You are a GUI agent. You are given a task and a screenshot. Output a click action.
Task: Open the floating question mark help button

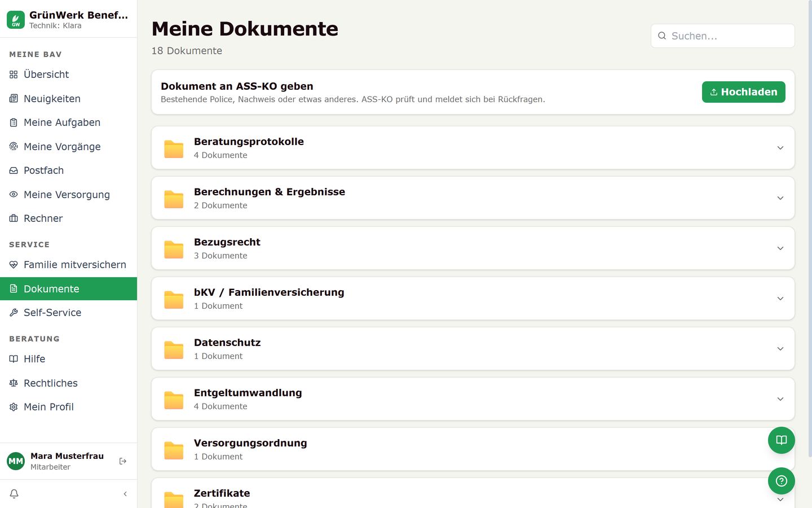point(782,481)
